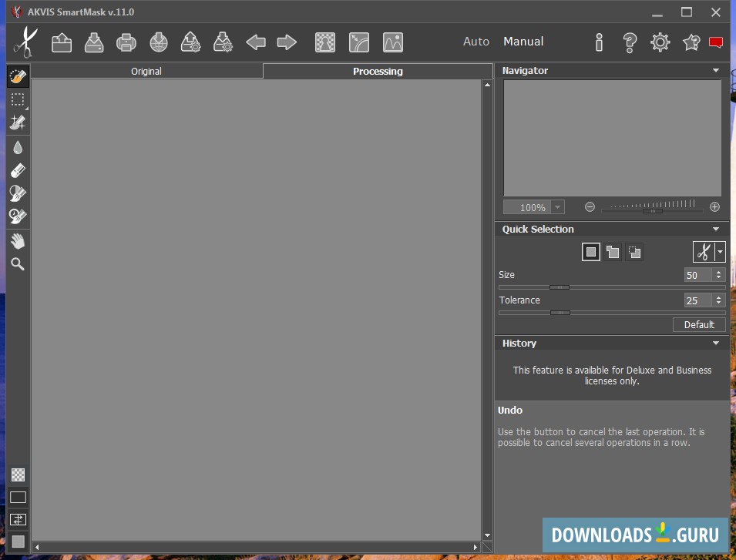Click the Print image icon
The height and width of the screenshot is (560, 736).
click(x=126, y=42)
